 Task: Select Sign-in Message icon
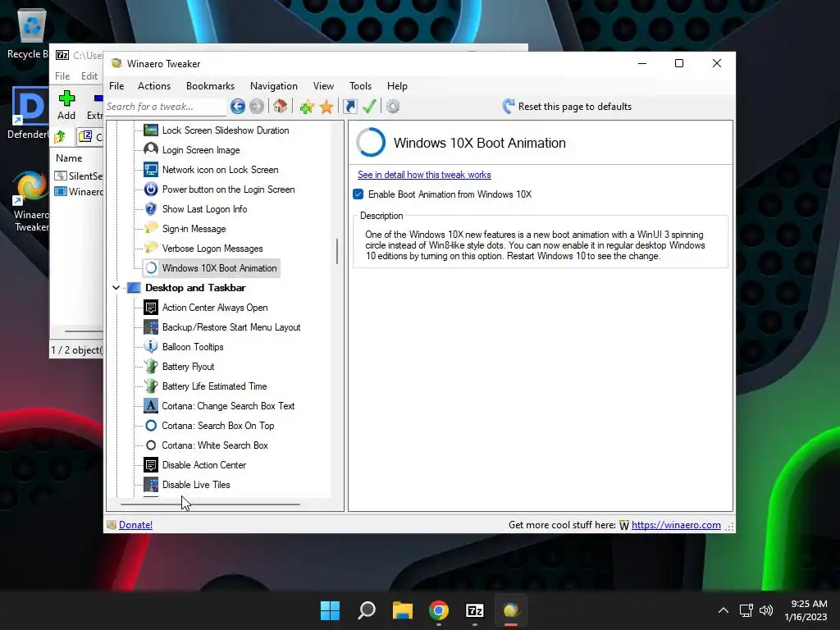pyautogui.click(x=151, y=229)
